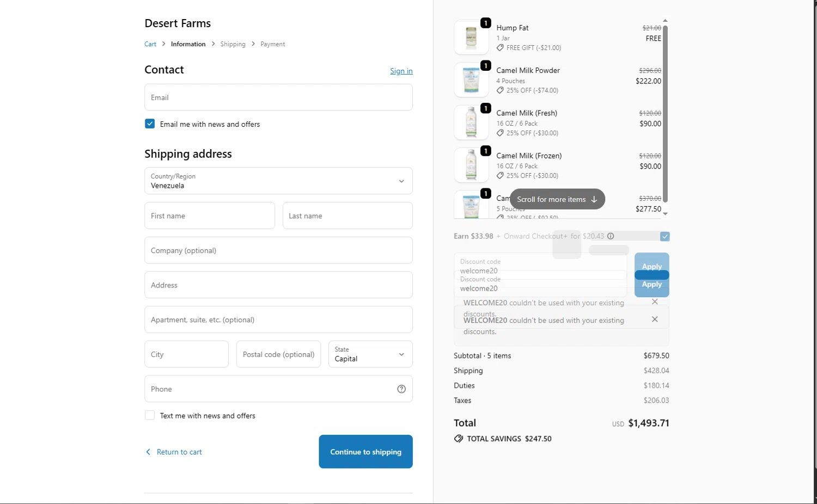The image size is (817, 504).
Task: Click the Hump Fat quantity badge
Action: point(486,23)
